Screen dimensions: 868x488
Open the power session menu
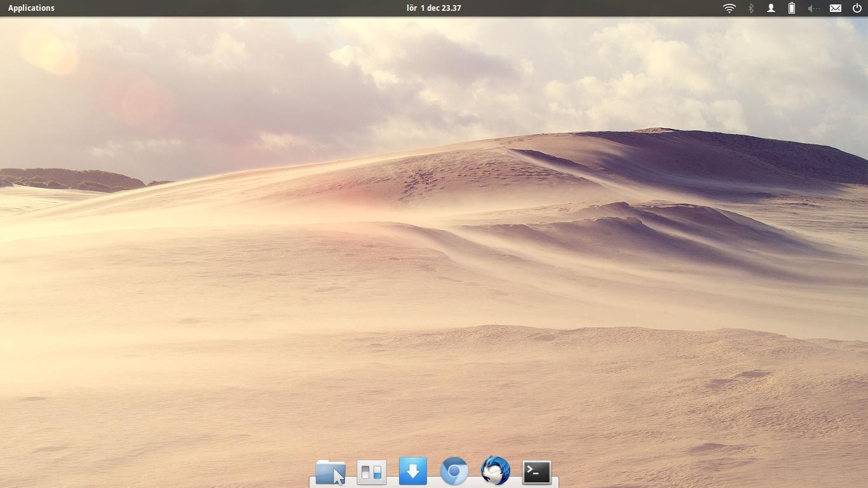(x=857, y=8)
